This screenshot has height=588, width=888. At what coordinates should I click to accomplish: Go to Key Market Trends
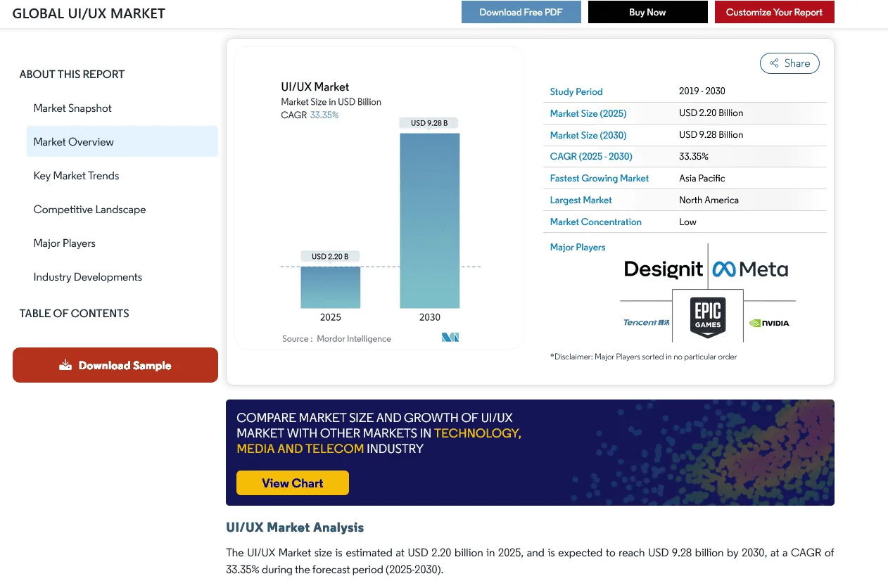[76, 176]
